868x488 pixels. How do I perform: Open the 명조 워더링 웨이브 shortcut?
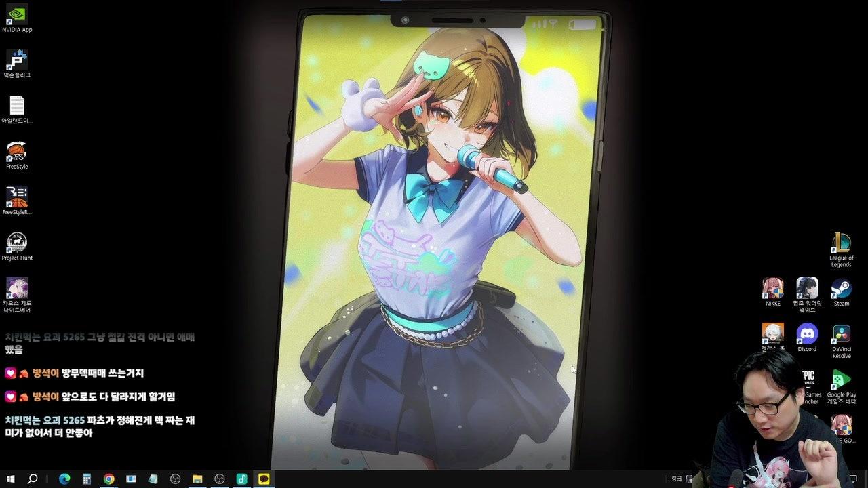click(x=807, y=295)
